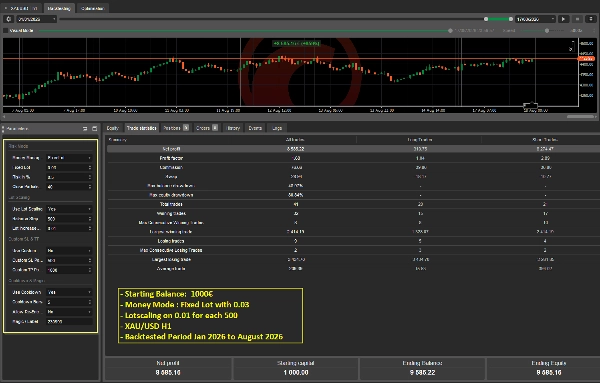This screenshot has height=383, width=600.
Task: Open the Orders tab
Action: pyautogui.click(x=207, y=128)
